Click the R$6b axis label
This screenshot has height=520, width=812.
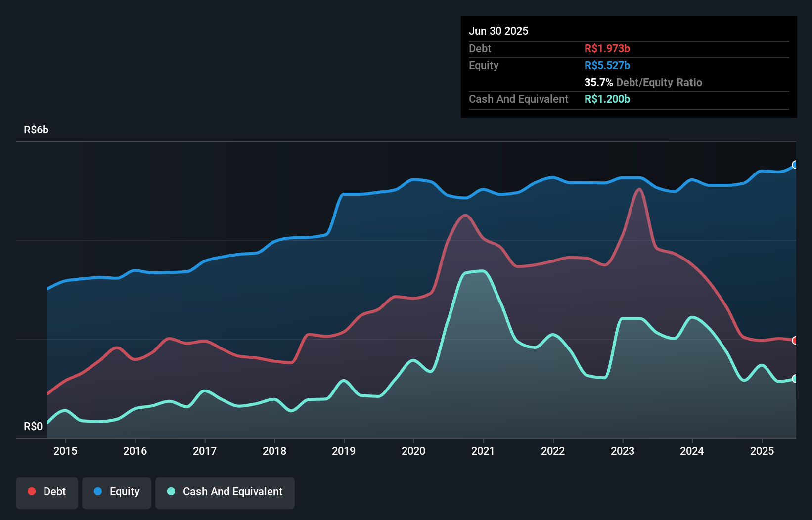36,130
